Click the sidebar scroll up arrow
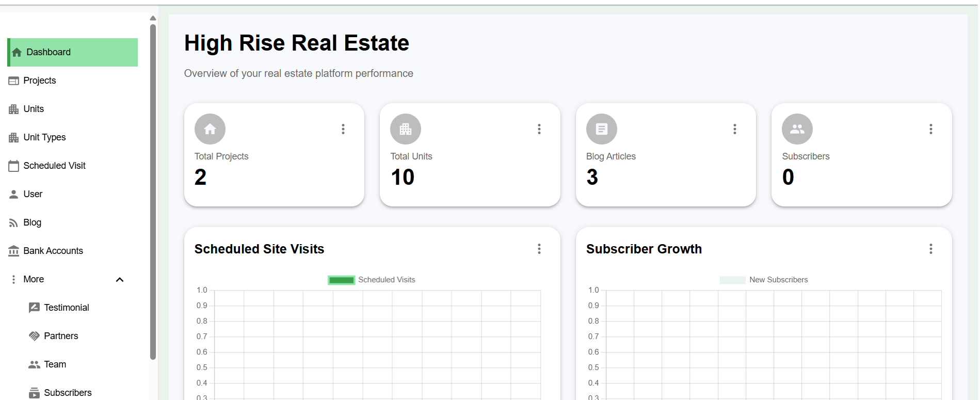 click(x=153, y=18)
